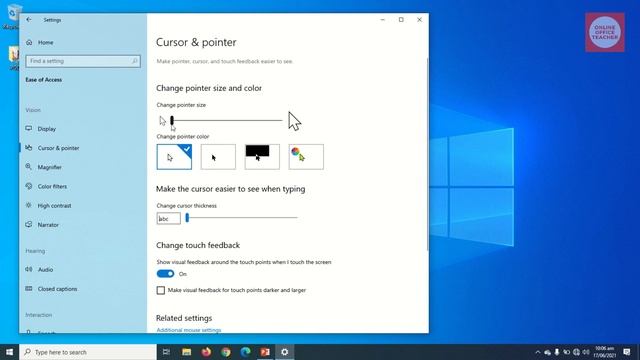Click the microphone icon in system tray
Screen dimensions: 640x360
point(557,352)
